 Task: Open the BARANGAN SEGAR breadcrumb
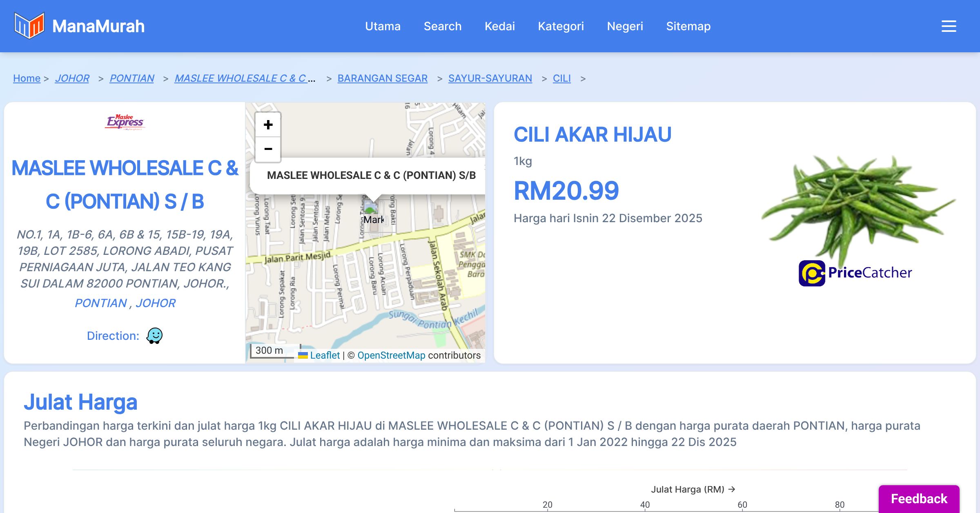pos(382,78)
